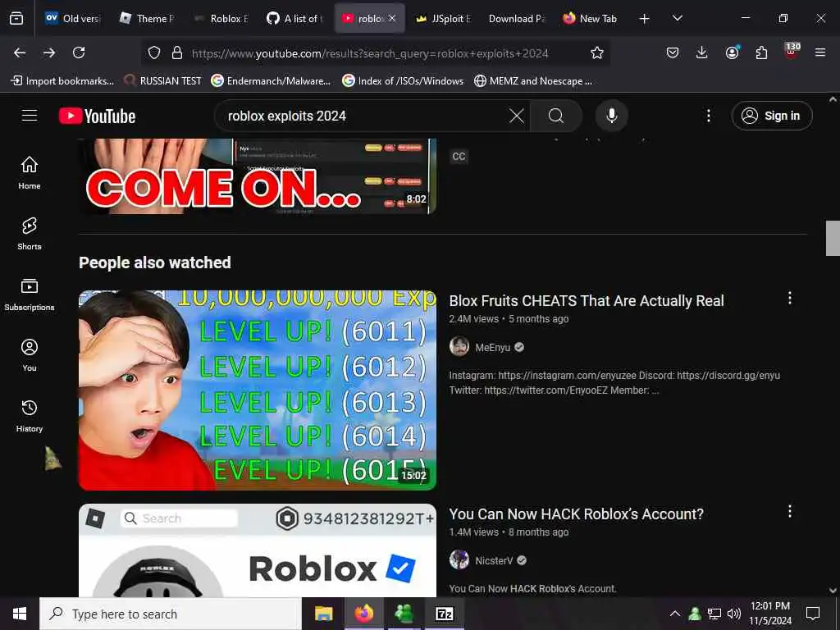The image size is (840, 630).
Task: Open the extensions puzzle icon
Action: [x=761, y=52]
